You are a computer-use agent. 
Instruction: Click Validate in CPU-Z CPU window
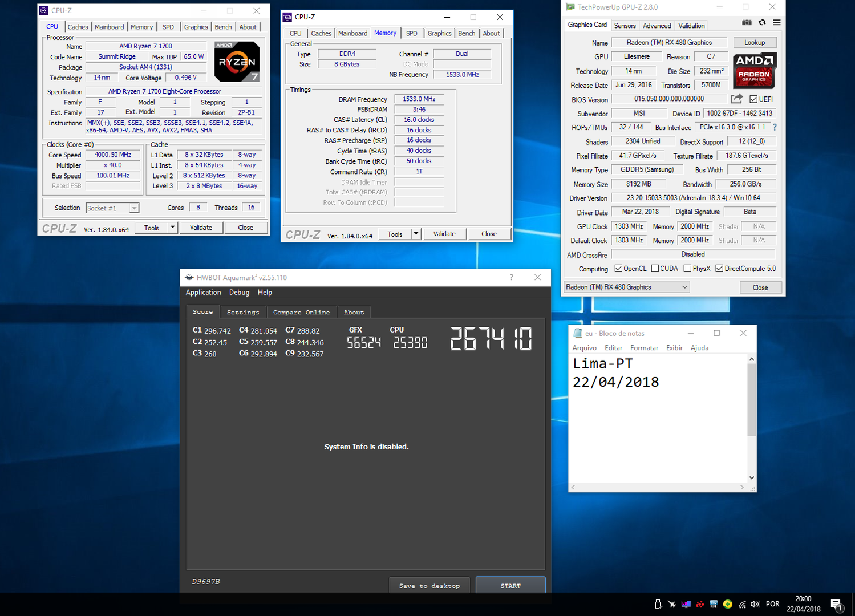(201, 228)
